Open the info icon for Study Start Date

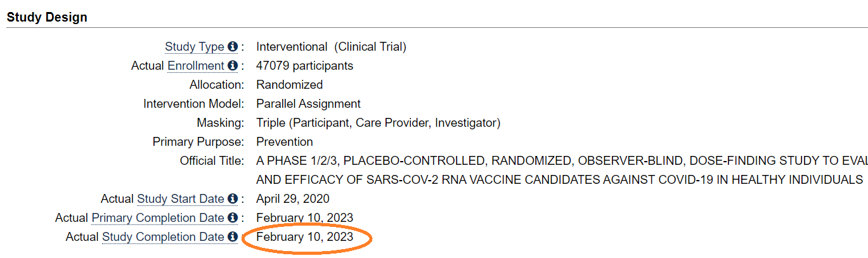[x=233, y=199]
